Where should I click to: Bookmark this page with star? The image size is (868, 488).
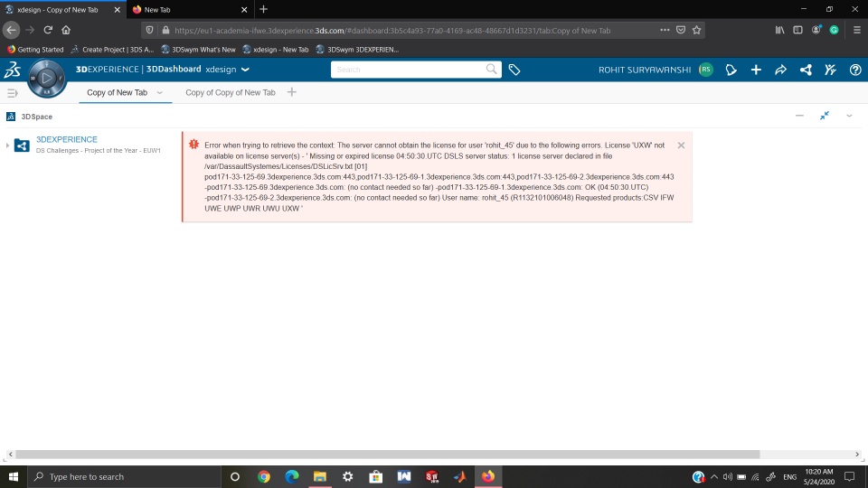pos(696,30)
